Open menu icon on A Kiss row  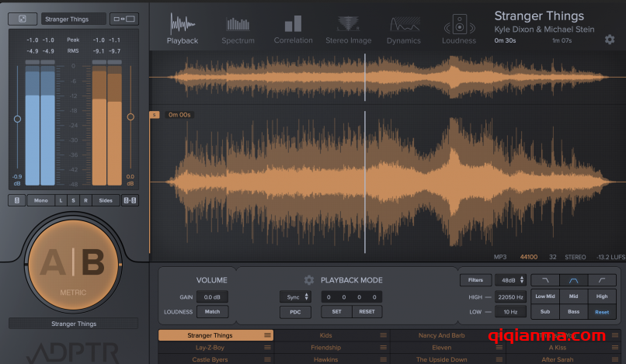[615, 348]
